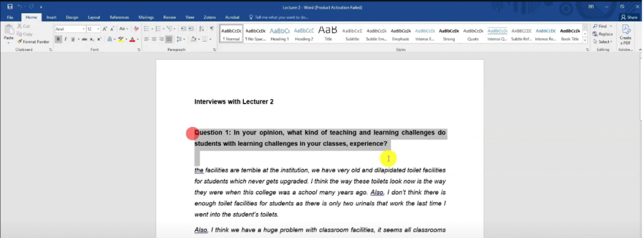The width and height of the screenshot is (644, 238).
Task: Decrease font size with Shrink Font icon
Action: (112, 29)
